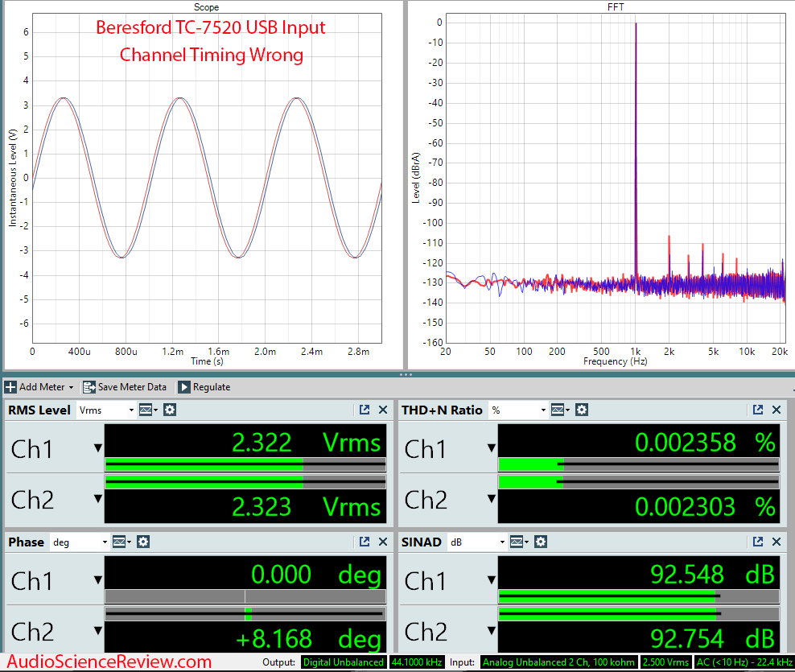Click the Phase Ch1 0.000 deg reading
Screen dimensions: 795x672
pyautogui.click(x=316, y=575)
